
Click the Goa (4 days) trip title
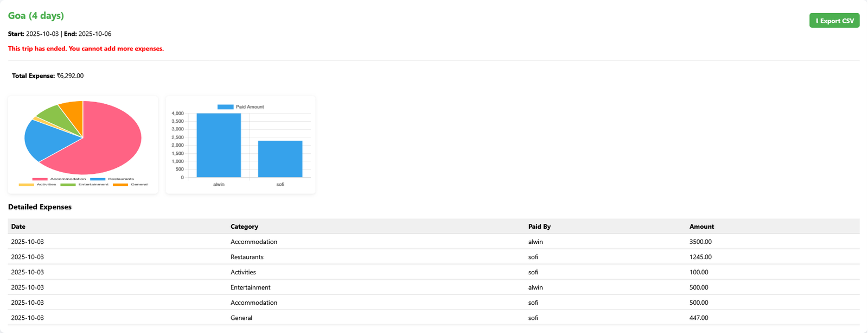[36, 16]
